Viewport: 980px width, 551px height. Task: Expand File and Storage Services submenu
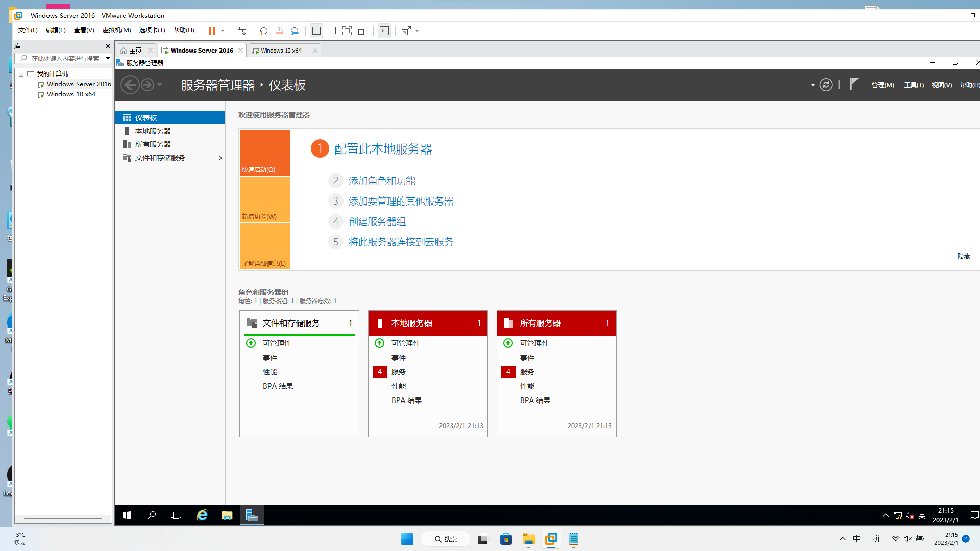(x=220, y=158)
